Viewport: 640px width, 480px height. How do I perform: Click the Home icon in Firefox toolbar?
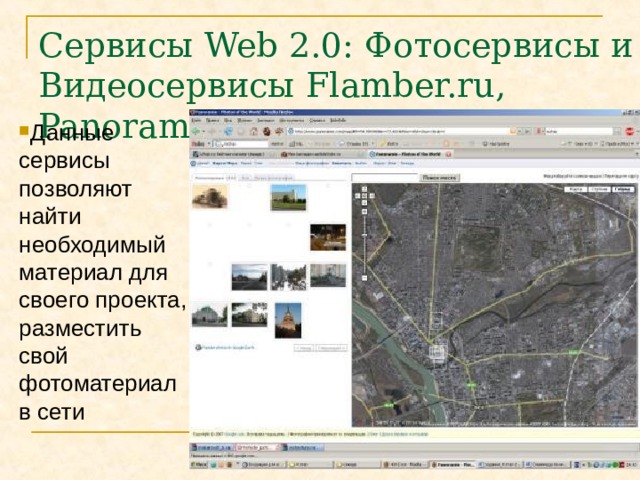point(253,131)
